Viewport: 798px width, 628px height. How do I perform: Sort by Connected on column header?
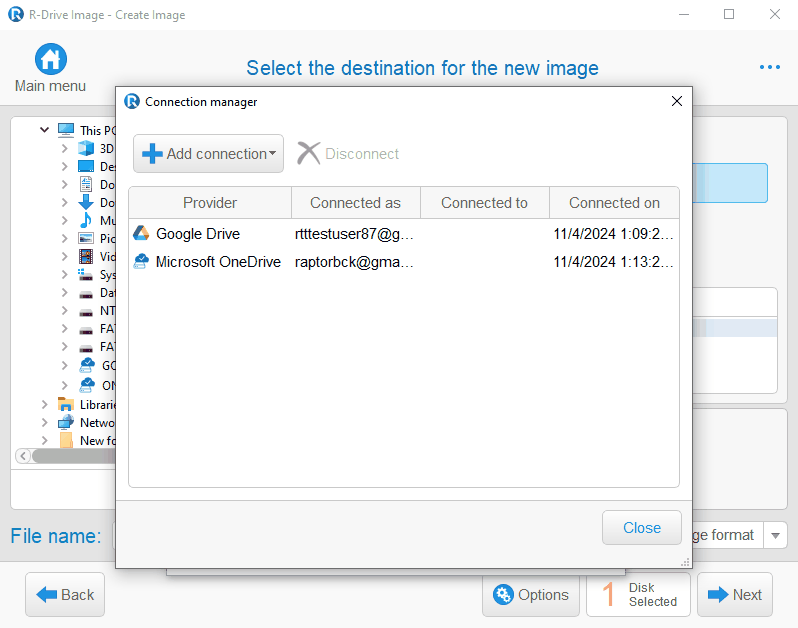(x=614, y=203)
